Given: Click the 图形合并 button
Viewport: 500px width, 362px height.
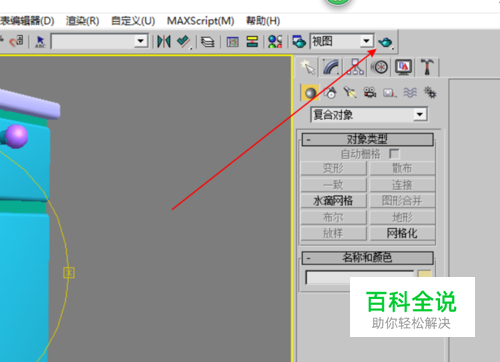Looking at the screenshot, I should click(402, 201).
